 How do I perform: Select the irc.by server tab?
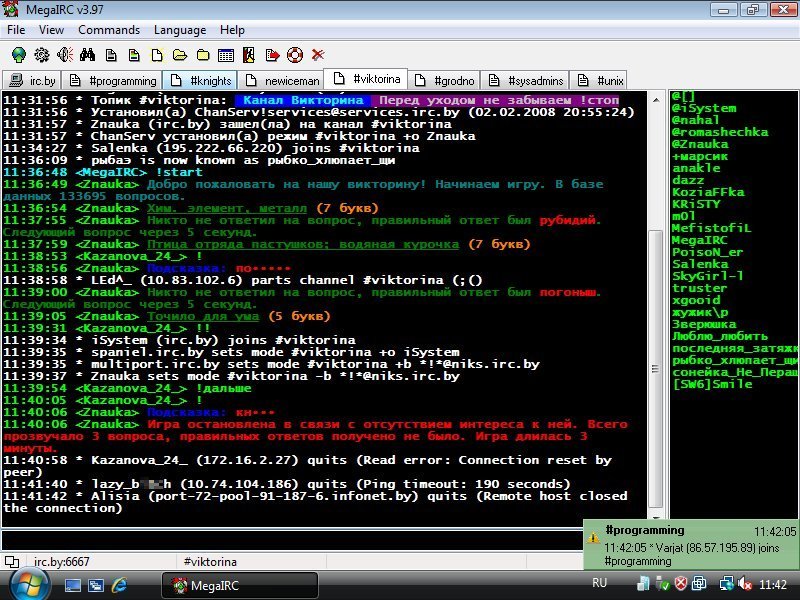[33, 80]
